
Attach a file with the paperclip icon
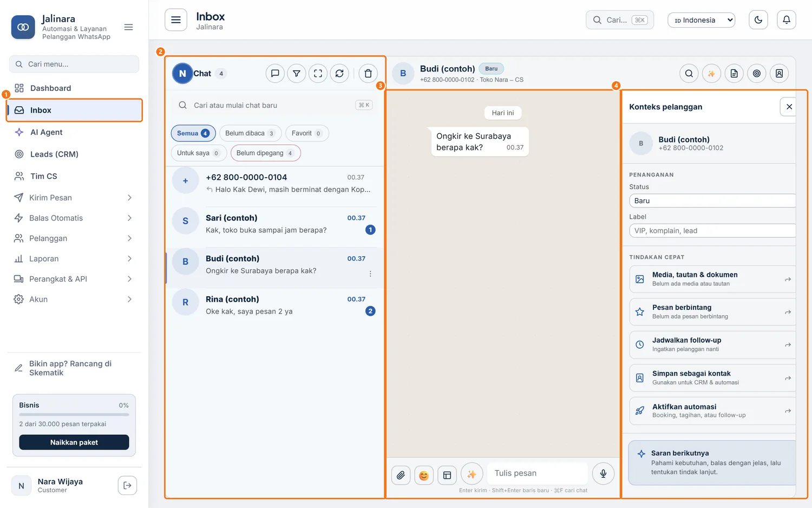tap(401, 475)
